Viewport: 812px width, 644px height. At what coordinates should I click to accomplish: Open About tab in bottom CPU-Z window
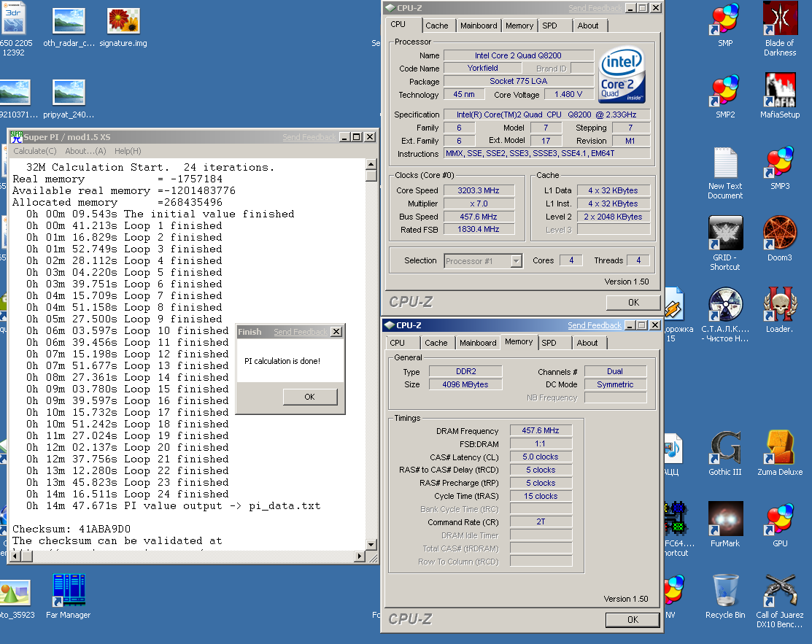[x=587, y=344]
